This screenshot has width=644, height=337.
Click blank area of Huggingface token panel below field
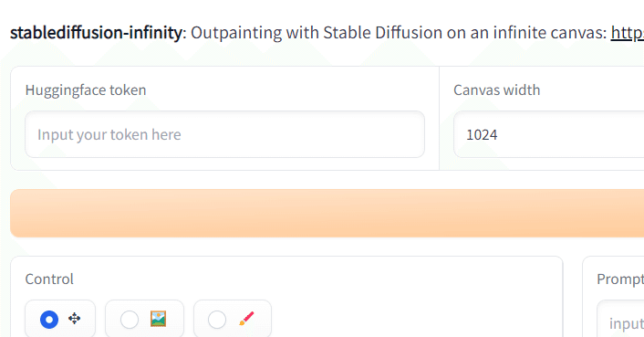pos(224,163)
